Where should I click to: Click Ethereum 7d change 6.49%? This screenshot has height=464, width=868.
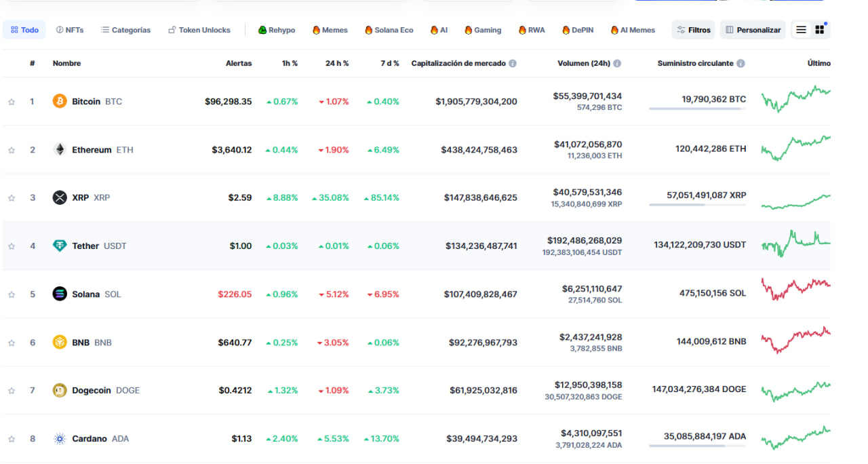coord(383,150)
